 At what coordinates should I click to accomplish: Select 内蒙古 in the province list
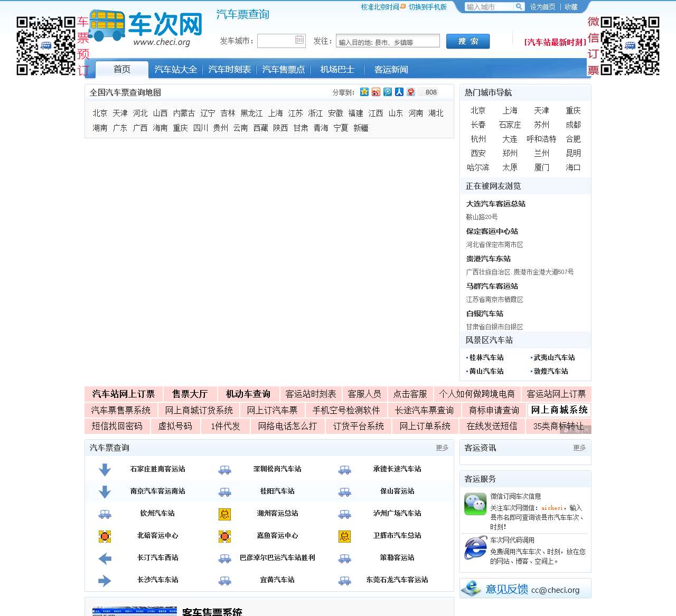pyautogui.click(x=184, y=113)
